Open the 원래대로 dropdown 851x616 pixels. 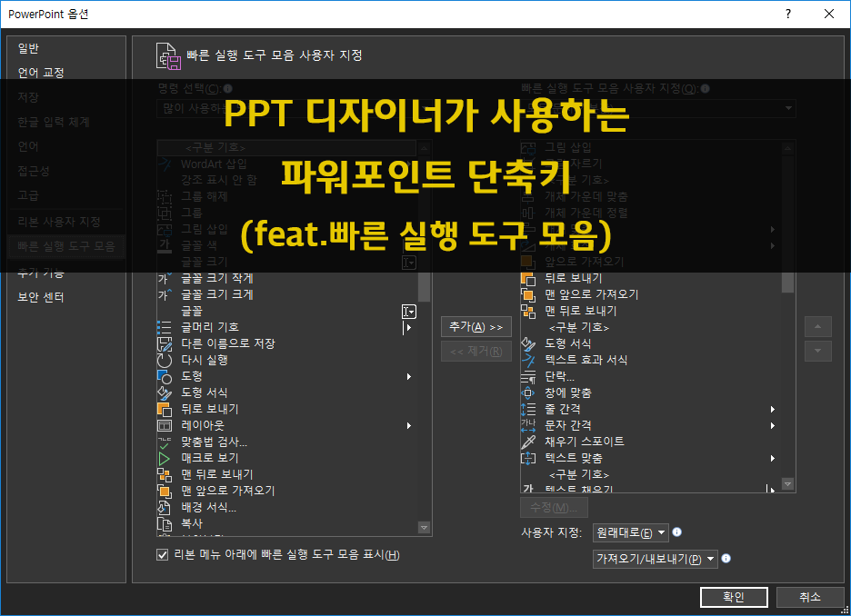[x=630, y=533]
